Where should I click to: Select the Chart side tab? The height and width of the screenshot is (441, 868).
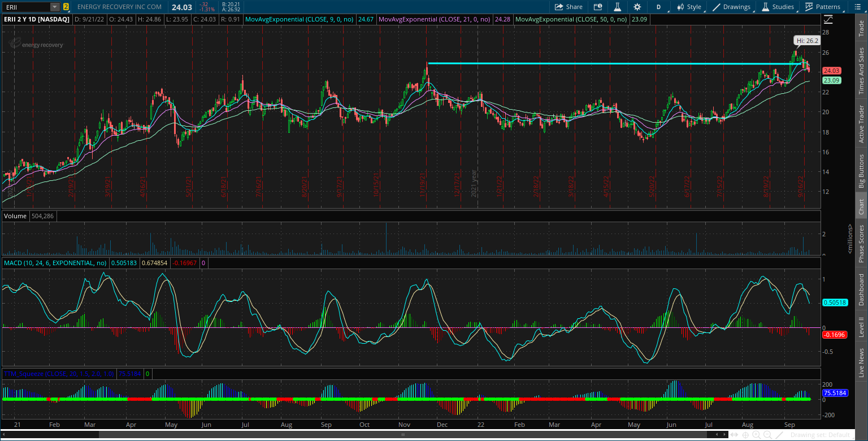coord(861,206)
